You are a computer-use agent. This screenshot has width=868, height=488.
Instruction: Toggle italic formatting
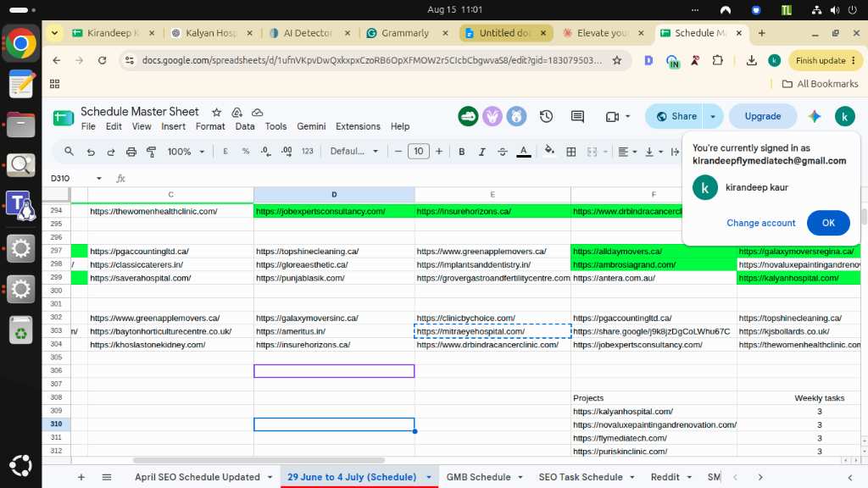pos(481,152)
